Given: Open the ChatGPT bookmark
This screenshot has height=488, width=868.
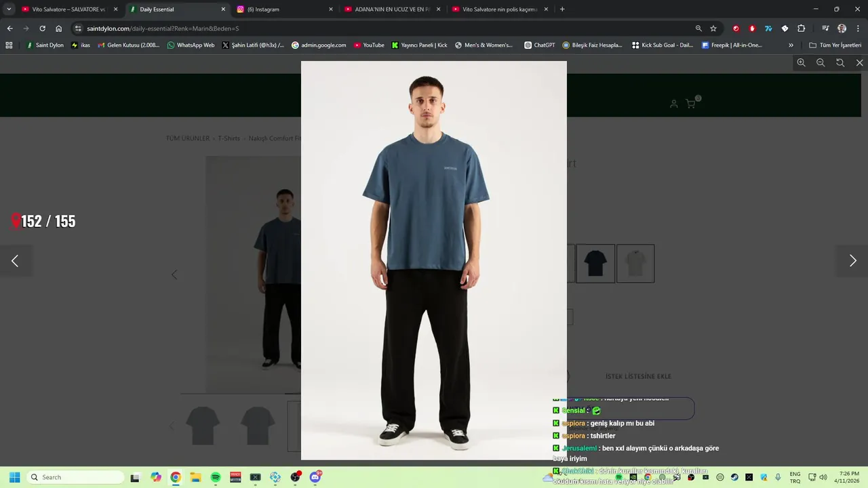Looking at the screenshot, I should point(539,45).
